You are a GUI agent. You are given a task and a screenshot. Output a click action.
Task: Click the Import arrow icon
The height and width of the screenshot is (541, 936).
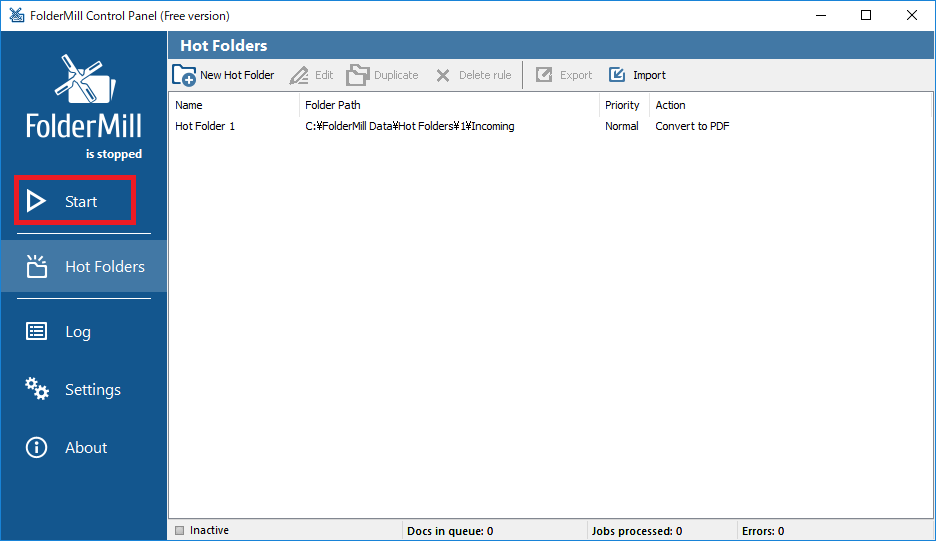[617, 75]
